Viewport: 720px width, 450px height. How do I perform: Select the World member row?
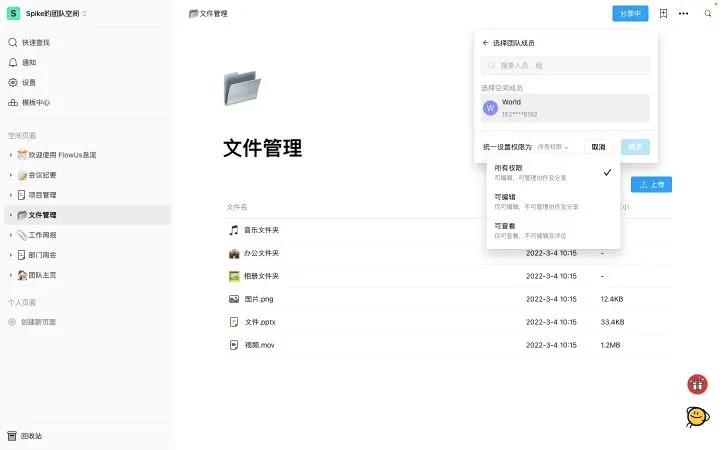[565, 108]
